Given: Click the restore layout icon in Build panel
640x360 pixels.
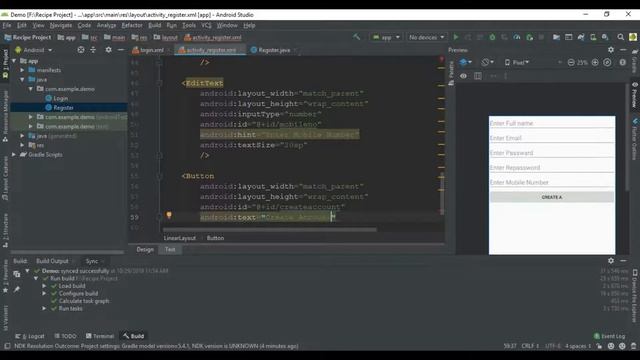Looking at the screenshot, I should tap(17, 274).
